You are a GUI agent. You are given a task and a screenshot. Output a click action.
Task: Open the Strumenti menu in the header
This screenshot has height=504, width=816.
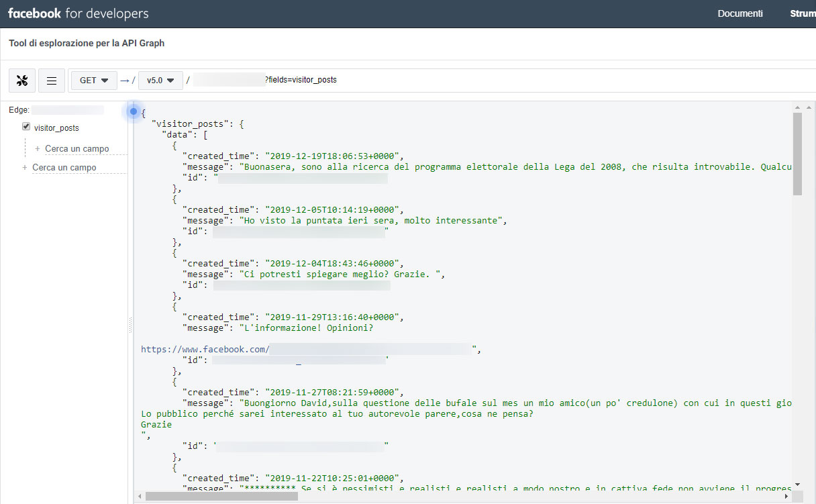803,13
